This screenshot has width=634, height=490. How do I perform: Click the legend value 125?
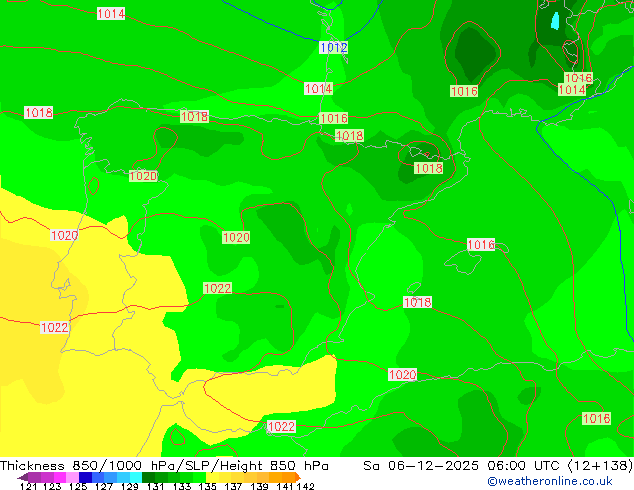(78, 486)
